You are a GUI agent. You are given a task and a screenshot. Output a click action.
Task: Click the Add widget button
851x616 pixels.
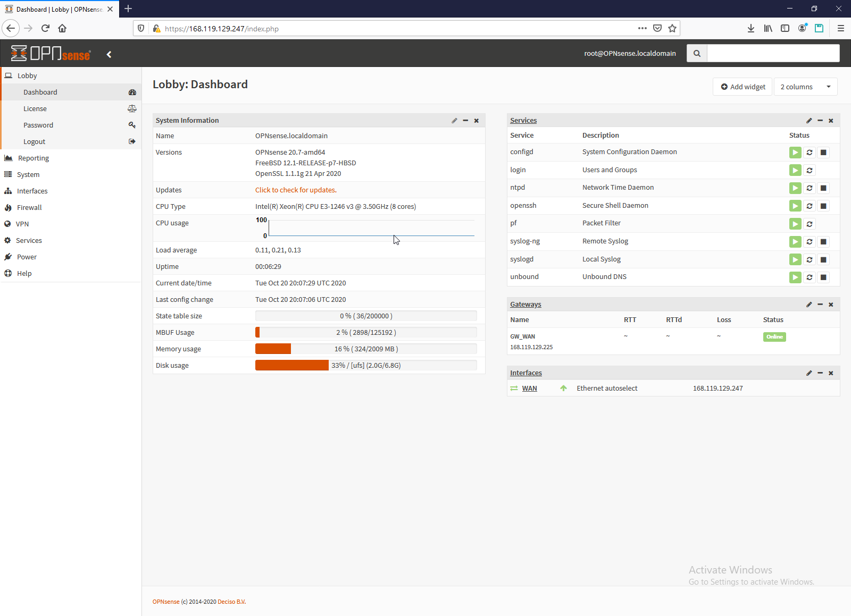point(743,87)
